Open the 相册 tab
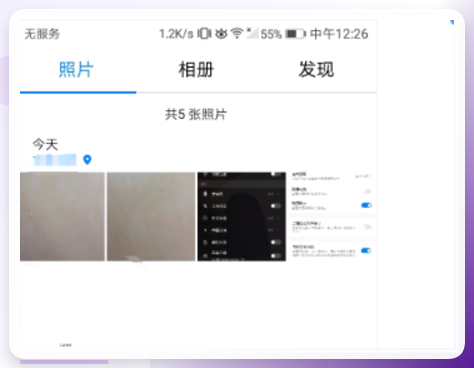This screenshot has height=368, width=474. point(196,70)
